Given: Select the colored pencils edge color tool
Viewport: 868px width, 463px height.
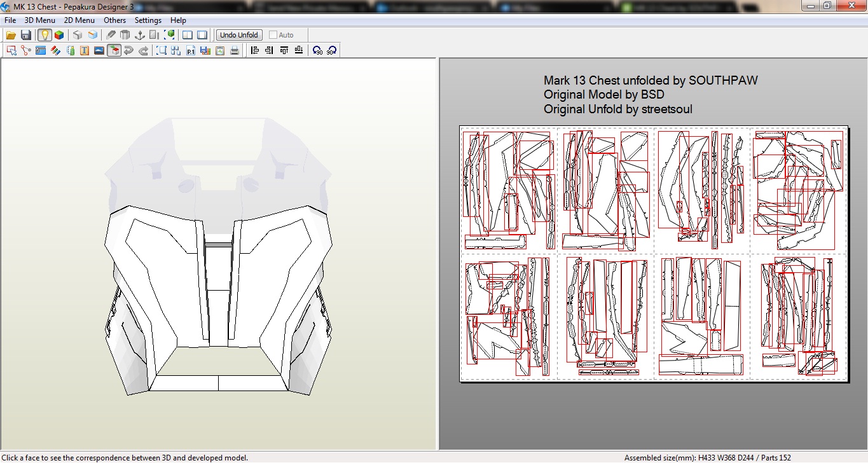Looking at the screenshot, I should pos(55,50).
